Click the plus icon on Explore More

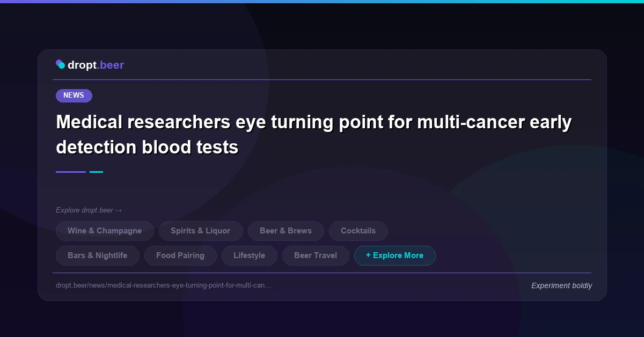(x=368, y=255)
